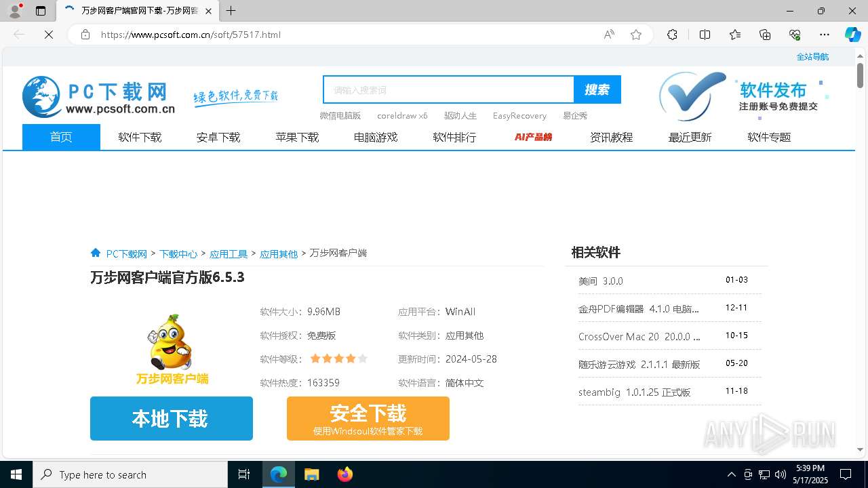Open the EasyRecovery hot search link
The image size is (868, 488).
(519, 116)
